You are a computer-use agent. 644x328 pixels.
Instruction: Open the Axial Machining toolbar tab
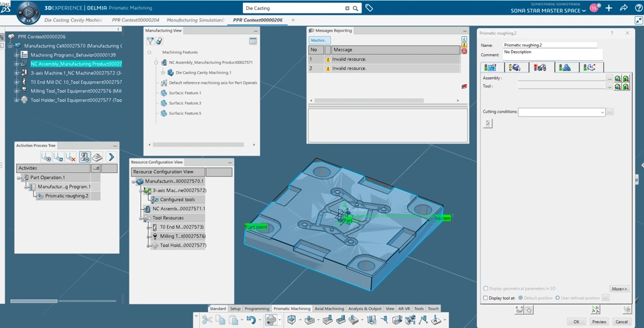click(x=329, y=309)
